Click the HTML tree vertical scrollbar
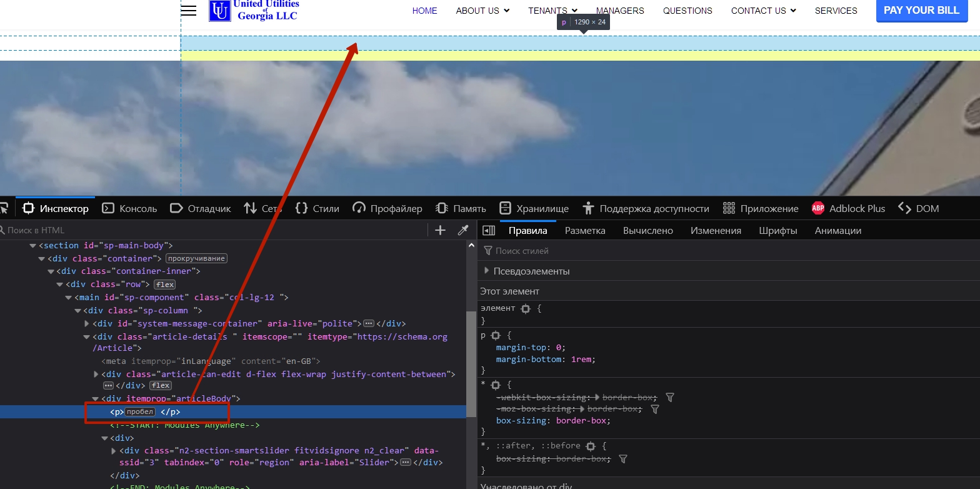This screenshot has width=980, height=489. [x=471, y=363]
